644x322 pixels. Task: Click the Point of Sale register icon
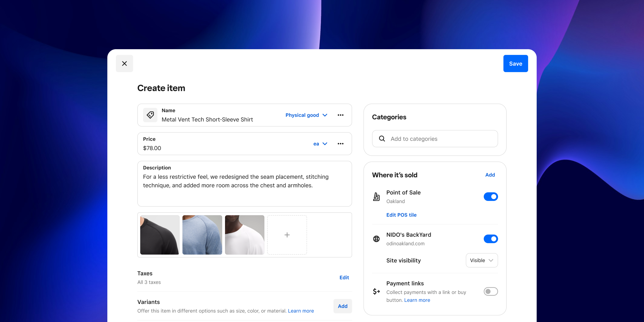pos(376,197)
